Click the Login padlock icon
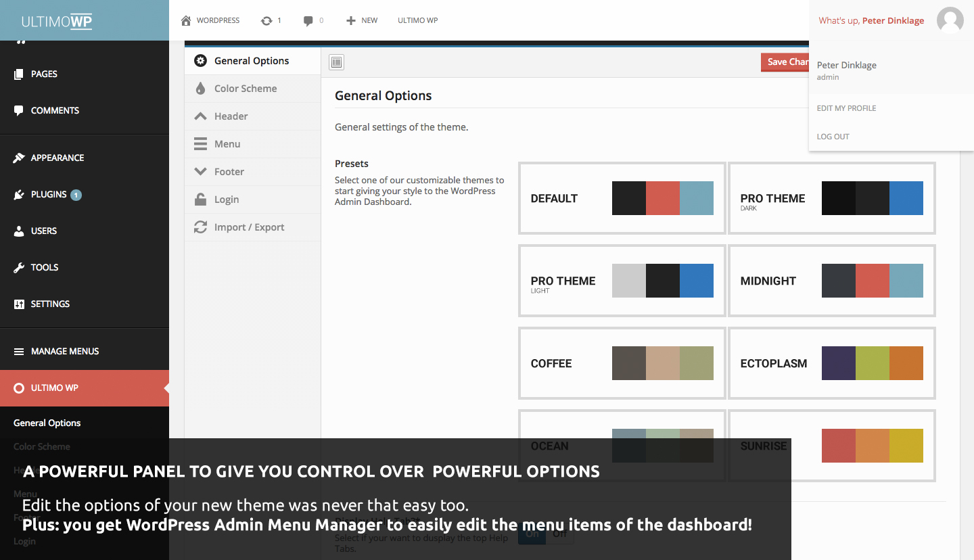 (200, 200)
